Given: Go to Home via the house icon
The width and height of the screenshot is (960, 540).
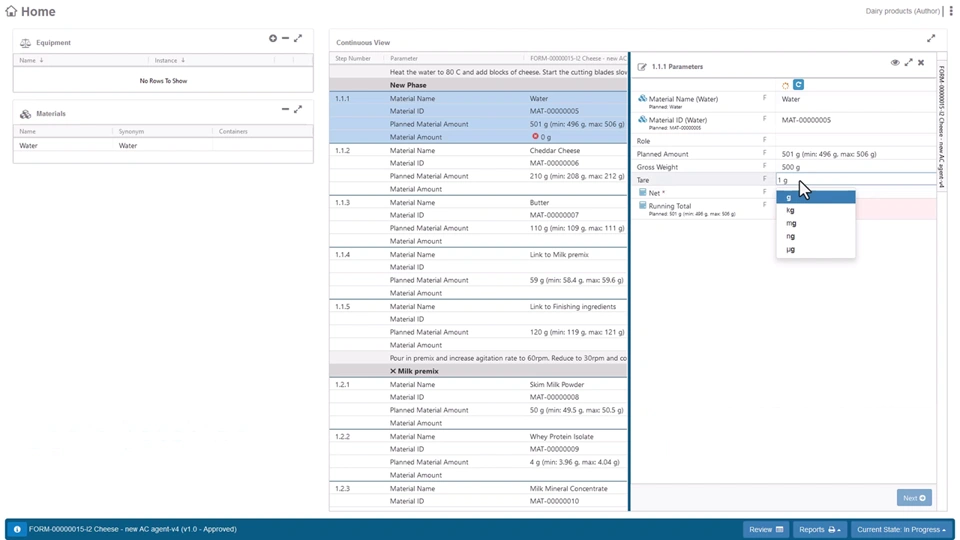Looking at the screenshot, I should click(x=11, y=11).
